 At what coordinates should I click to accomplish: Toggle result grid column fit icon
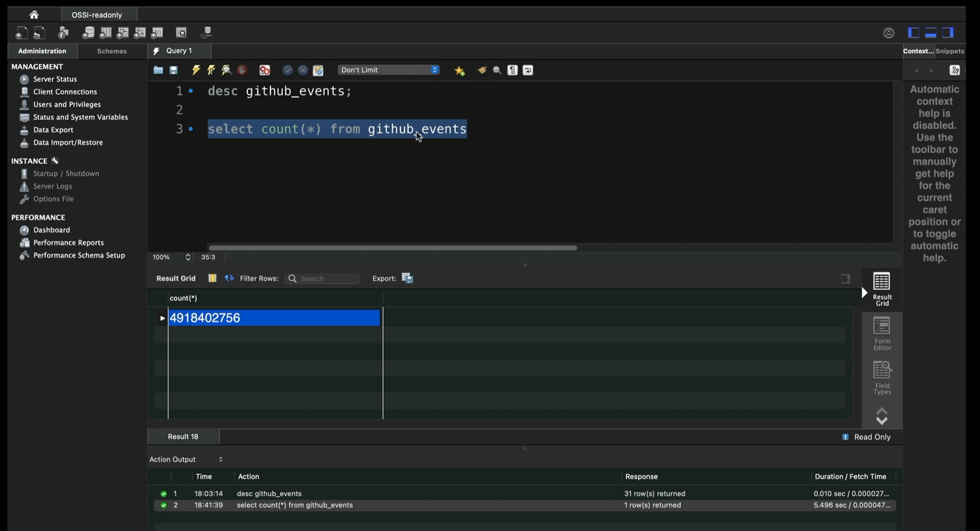212,278
